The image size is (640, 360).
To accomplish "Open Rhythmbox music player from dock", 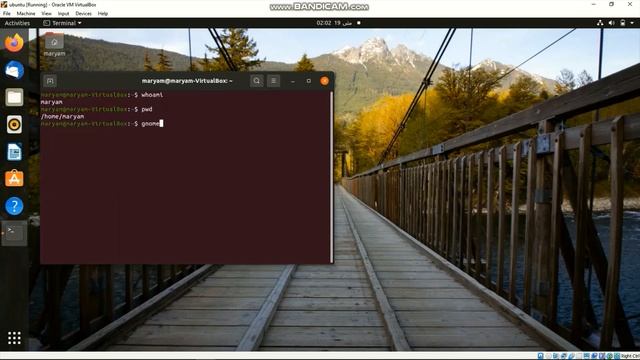I will tap(14, 124).
